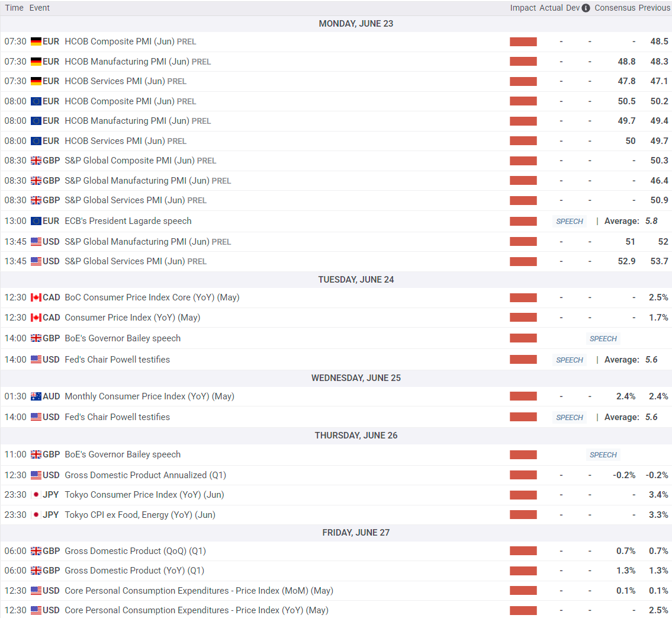Click US flag beside Gross Domestic Product Annualized

[x=36, y=476]
